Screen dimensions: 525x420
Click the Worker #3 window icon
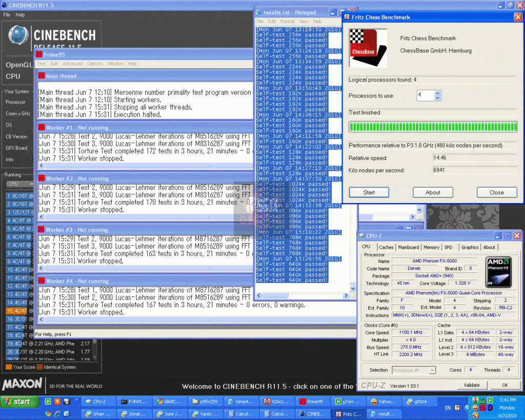click(x=41, y=229)
